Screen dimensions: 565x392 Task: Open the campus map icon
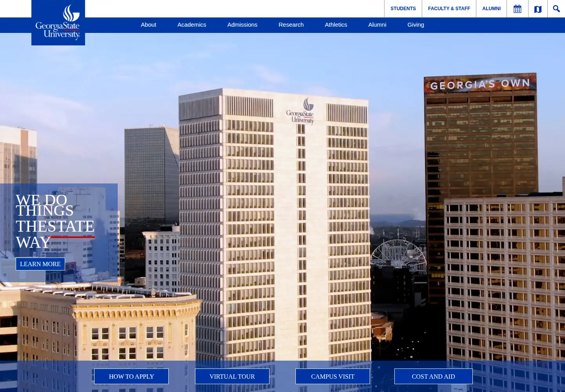tap(538, 9)
